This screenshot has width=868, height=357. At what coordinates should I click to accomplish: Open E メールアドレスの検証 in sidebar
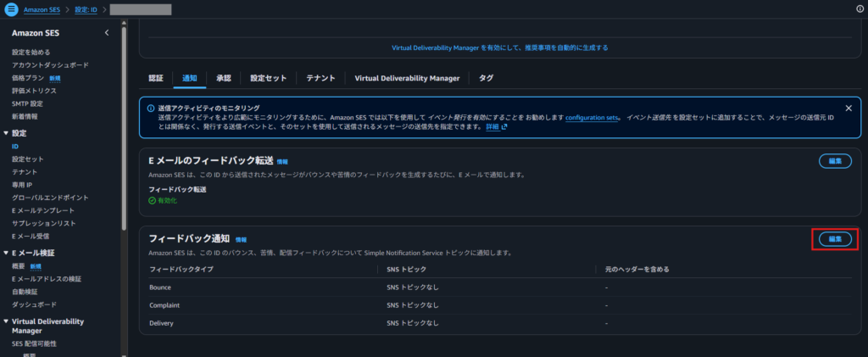(47, 279)
